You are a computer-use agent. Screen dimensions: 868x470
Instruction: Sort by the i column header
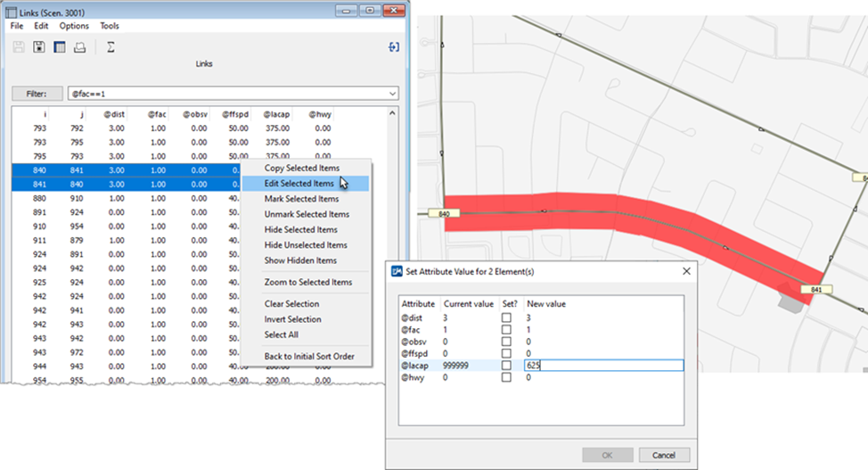(45, 114)
